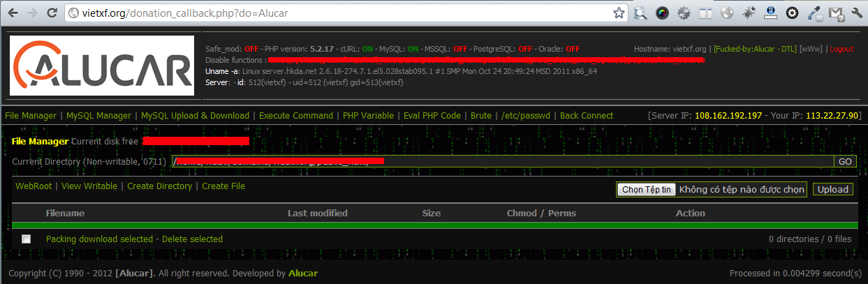Open the MySQL Manager menu item
868x284 pixels.
98,116
